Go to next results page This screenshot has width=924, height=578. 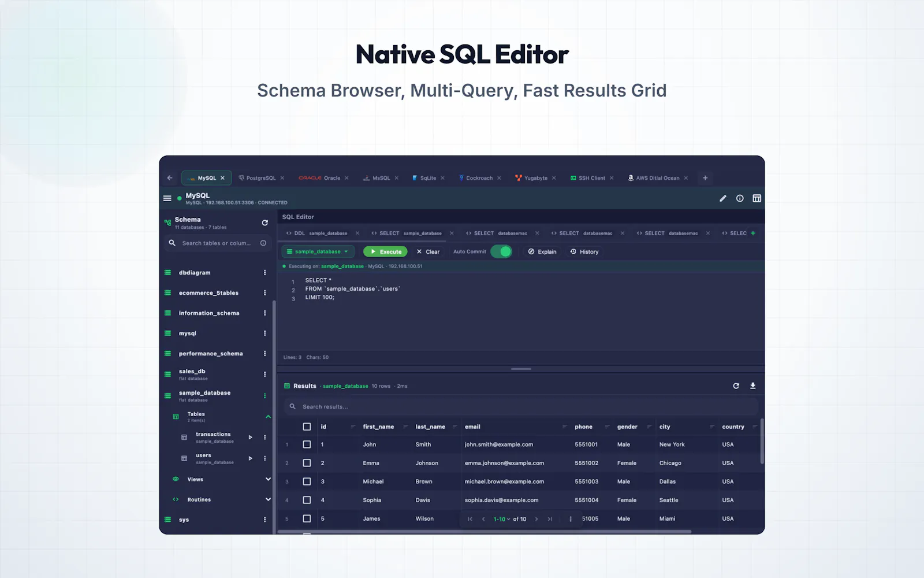pyautogui.click(x=536, y=519)
